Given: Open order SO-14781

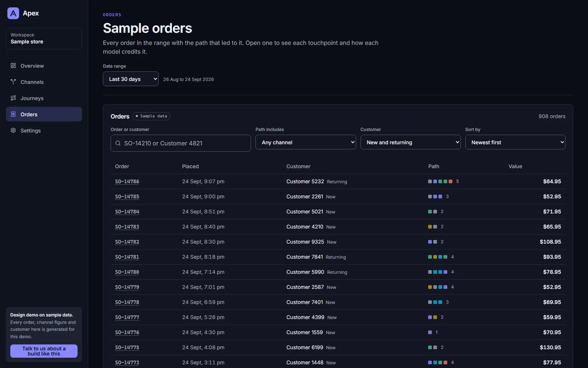Looking at the screenshot, I should [127, 257].
